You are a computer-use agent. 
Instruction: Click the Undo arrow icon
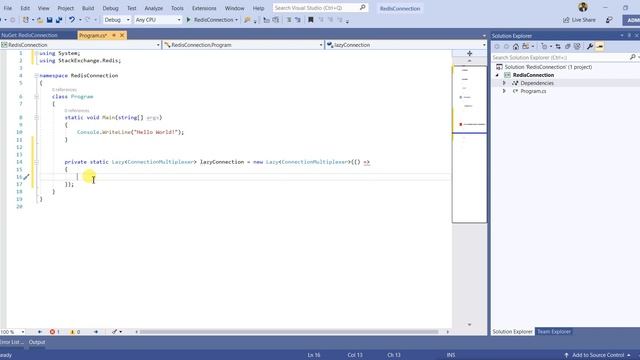coord(72,20)
